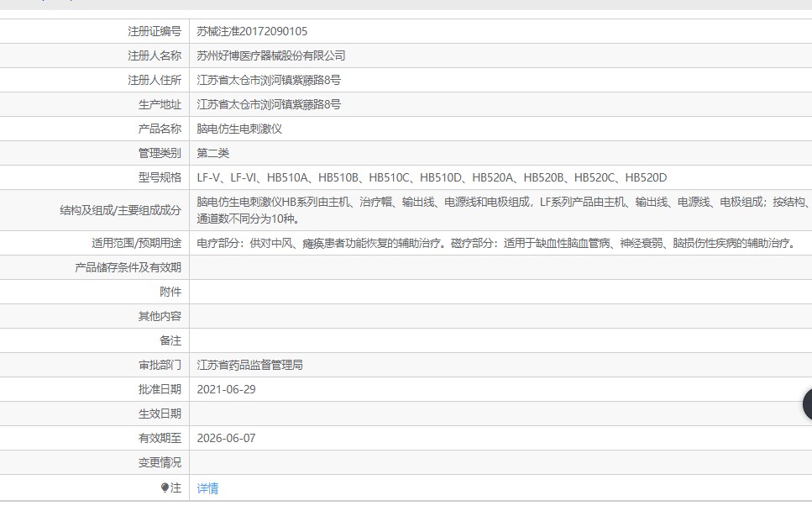Select company name 苏州好博医疗器械股份有限公司
Image resolution: width=812 pixels, height=506 pixels.
(x=271, y=56)
